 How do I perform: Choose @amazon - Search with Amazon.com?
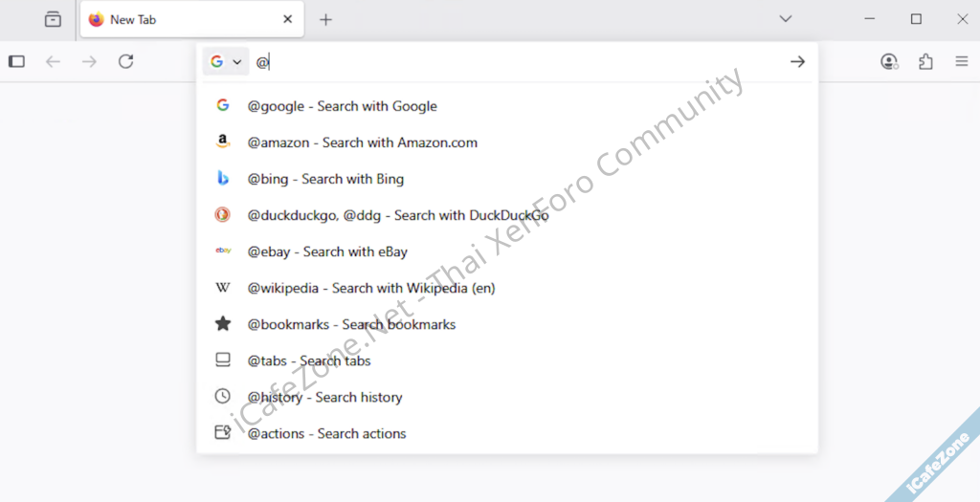[x=507, y=142]
